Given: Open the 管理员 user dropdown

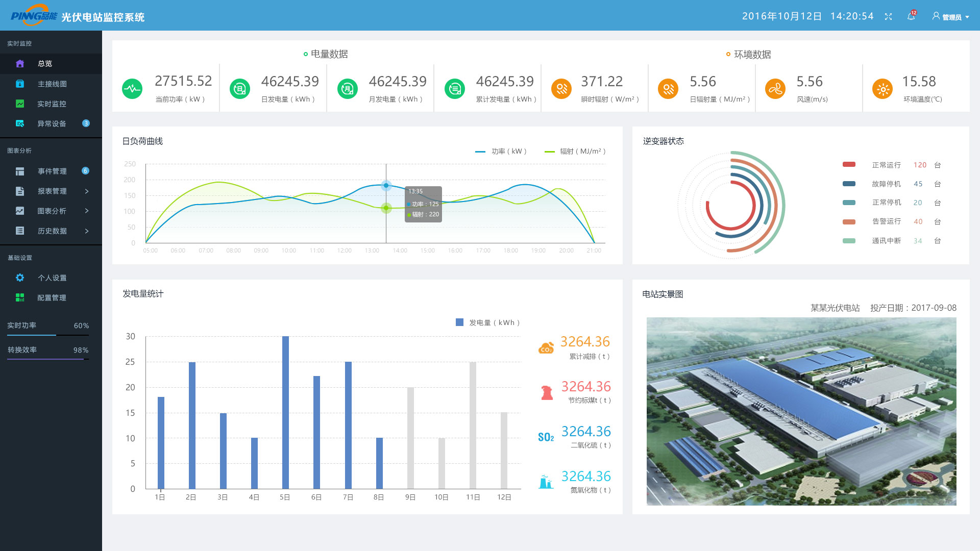Looking at the screenshot, I should point(950,17).
